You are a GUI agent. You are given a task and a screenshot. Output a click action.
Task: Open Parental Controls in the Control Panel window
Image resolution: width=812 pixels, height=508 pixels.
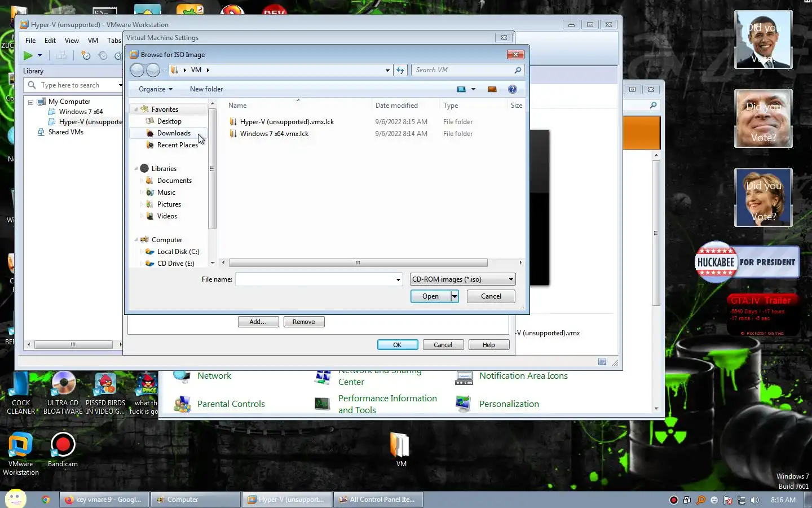[x=231, y=404]
